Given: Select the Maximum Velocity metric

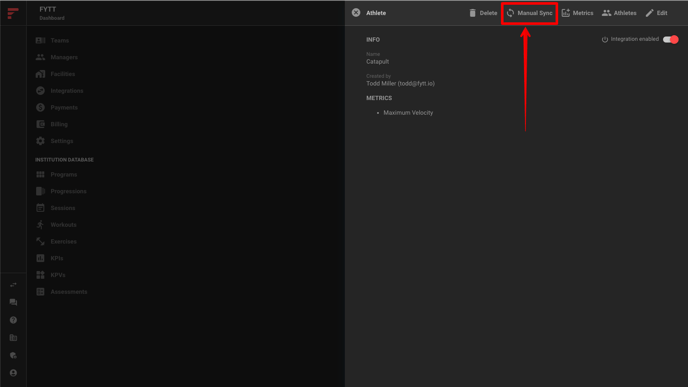Looking at the screenshot, I should point(408,113).
